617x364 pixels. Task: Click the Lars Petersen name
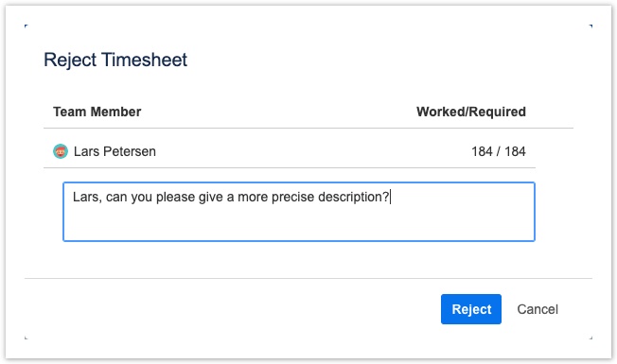click(x=115, y=151)
